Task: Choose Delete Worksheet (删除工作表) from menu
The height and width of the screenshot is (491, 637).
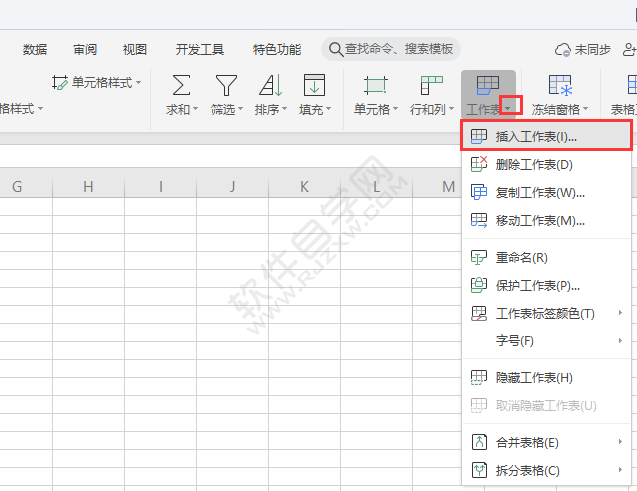Action: pos(534,164)
